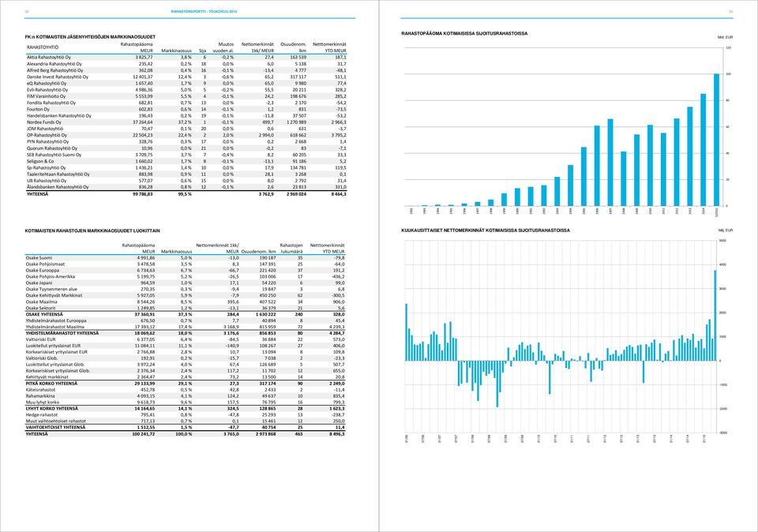Select the 'Alexandria Rahastoyhtiö Oy' row name
This screenshot has width=758, height=532.
pyautogui.click(x=54, y=64)
